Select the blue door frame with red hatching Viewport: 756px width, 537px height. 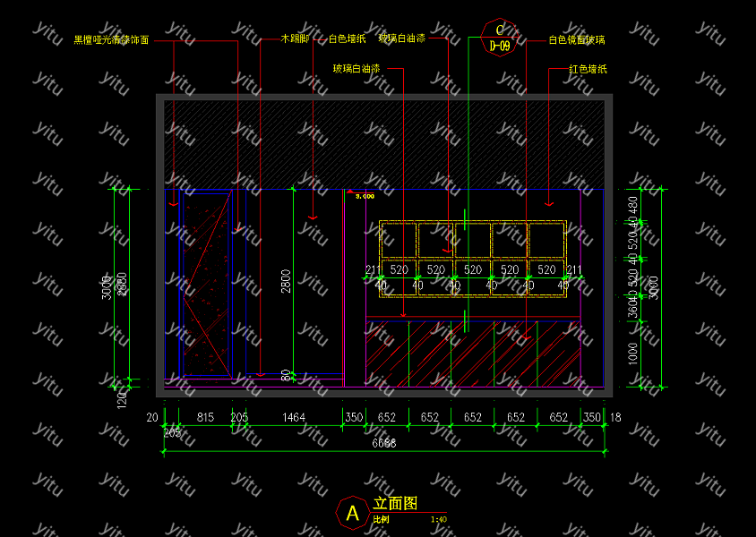click(x=205, y=285)
